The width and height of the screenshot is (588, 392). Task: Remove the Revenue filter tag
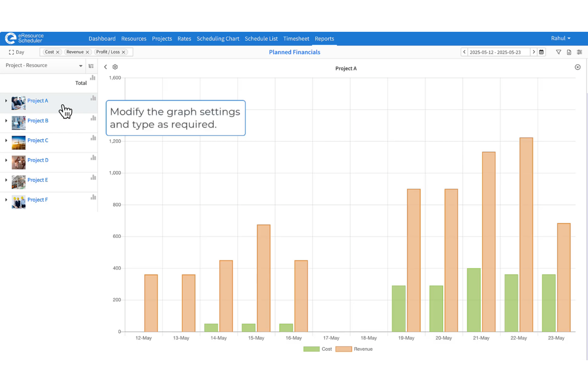tap(88, 52)
